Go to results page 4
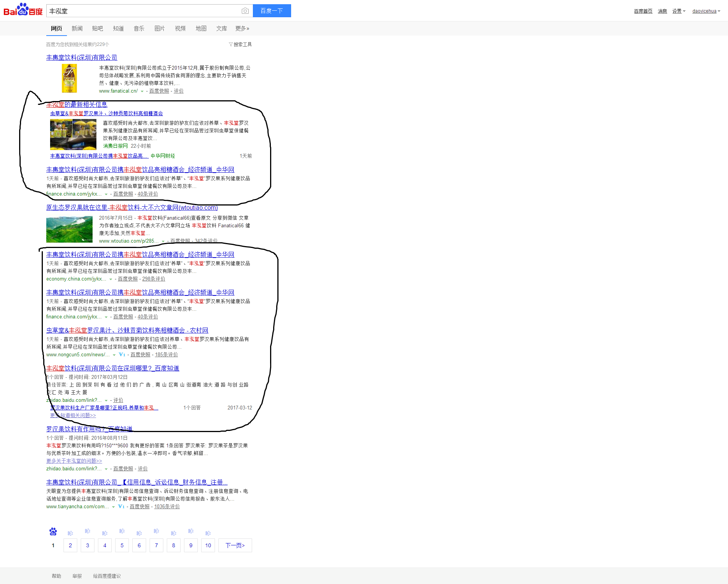This screenshot has height=584, width=728. tap(105, 545)
